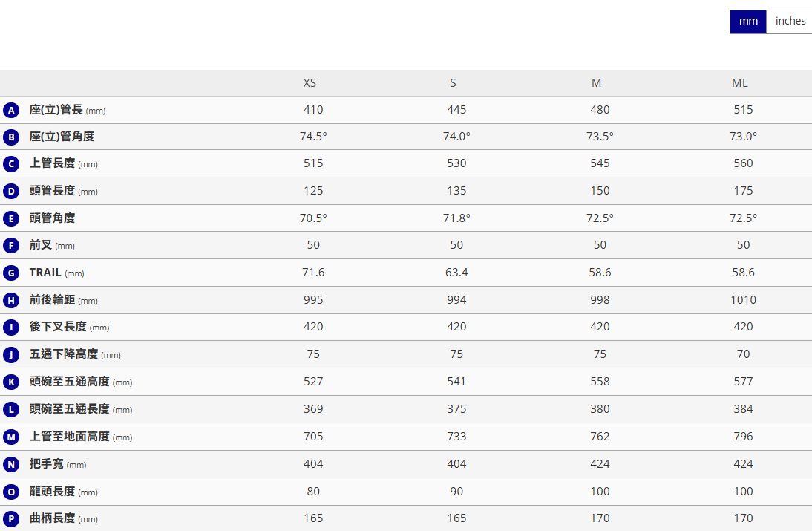Click the G badge next to TRAIL
Screen dimensions: 812x531
coord(10,273)
